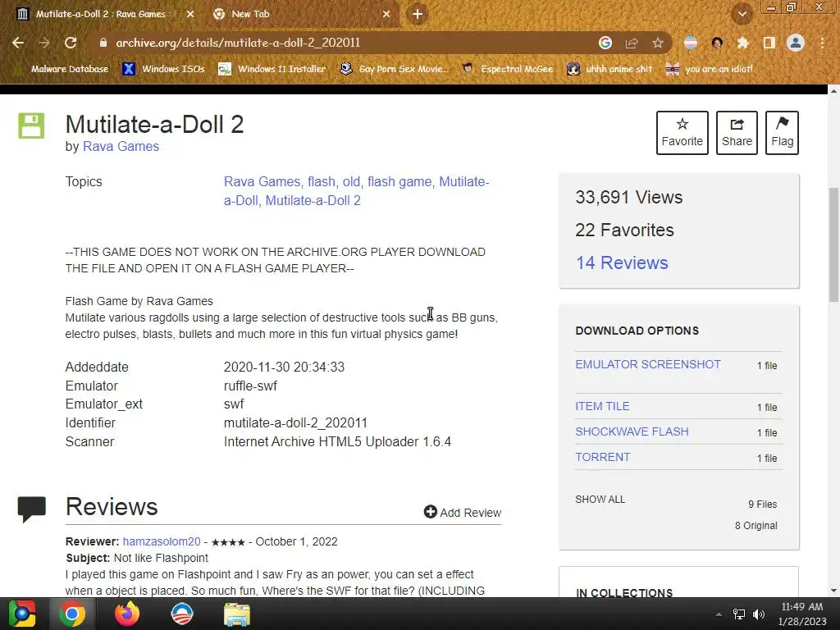
Task: Jump to 14 Reviews
Action: point(622,263)
